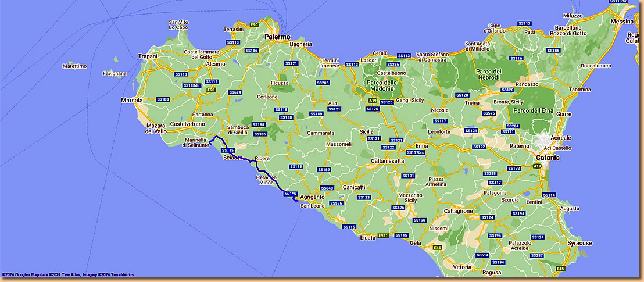Click the Capo d'Orlando label
644x282 pixels.
tap(495, 28)
